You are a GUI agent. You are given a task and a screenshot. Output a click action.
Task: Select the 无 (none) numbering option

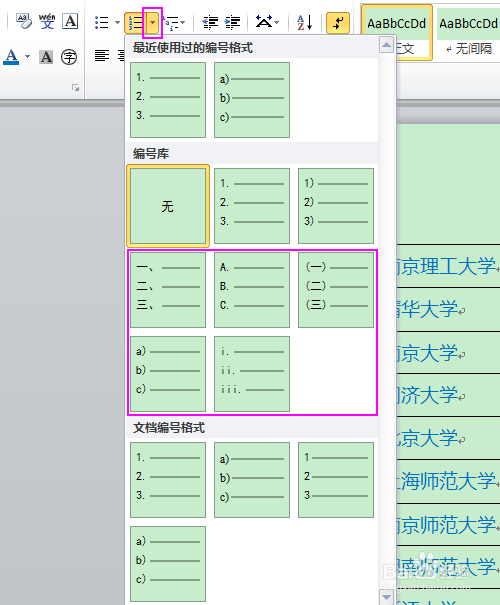pyautogui.click(x=168, y=206)
